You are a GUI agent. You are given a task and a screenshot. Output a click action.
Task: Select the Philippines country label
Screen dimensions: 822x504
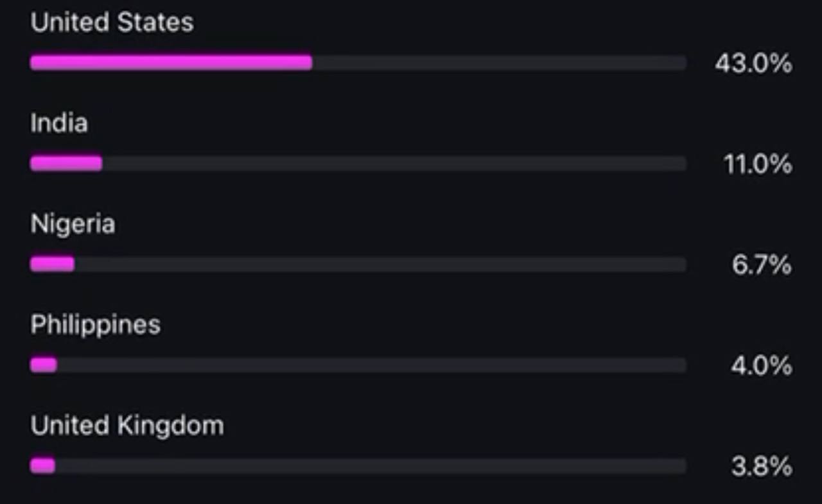tap(95, 325)
